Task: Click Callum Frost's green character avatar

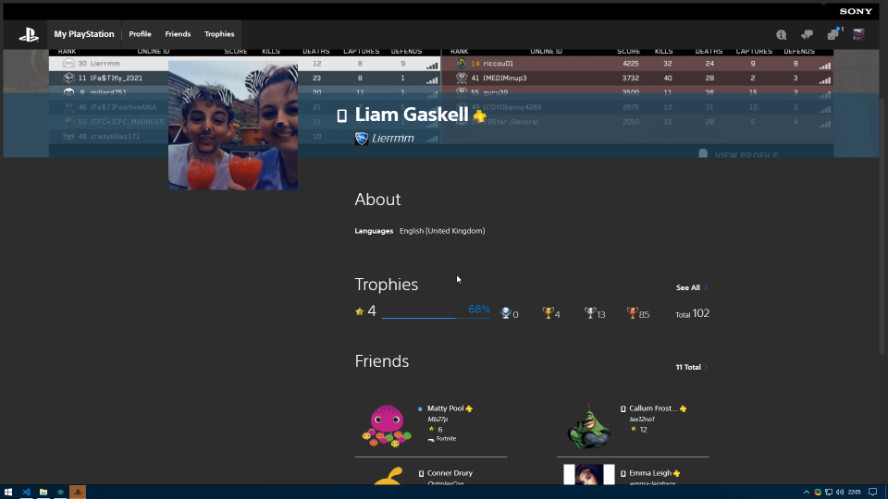Action: click(589, 426)
